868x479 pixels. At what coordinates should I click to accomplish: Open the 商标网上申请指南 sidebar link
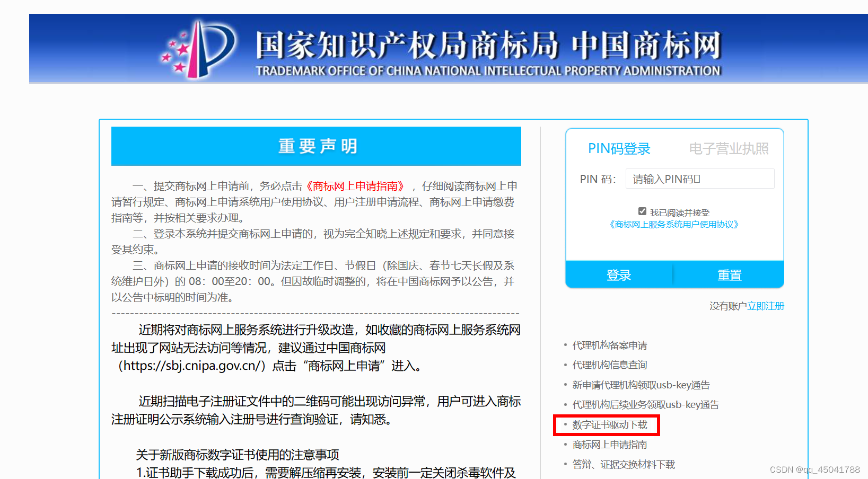pos(610,445)
